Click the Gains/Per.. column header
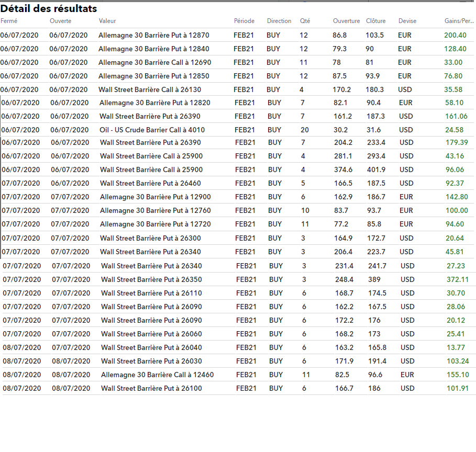This screenshot has width=476, height=452. tap(459, 21)
